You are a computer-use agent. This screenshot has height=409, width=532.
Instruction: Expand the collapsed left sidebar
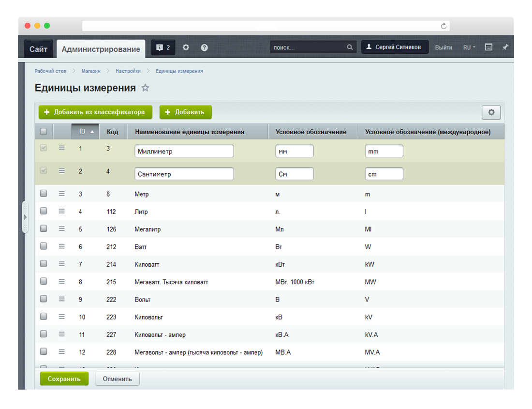pos(25,217)
